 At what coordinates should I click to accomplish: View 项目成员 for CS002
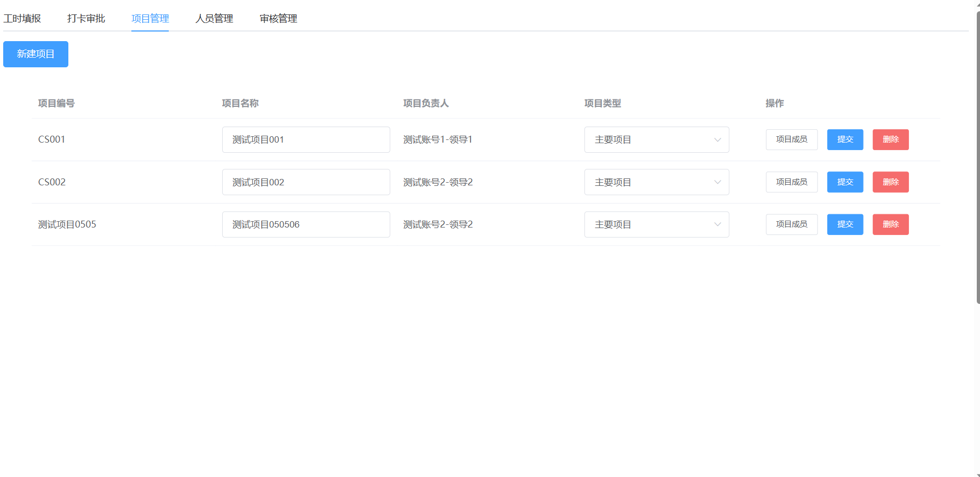coord(791,182)
